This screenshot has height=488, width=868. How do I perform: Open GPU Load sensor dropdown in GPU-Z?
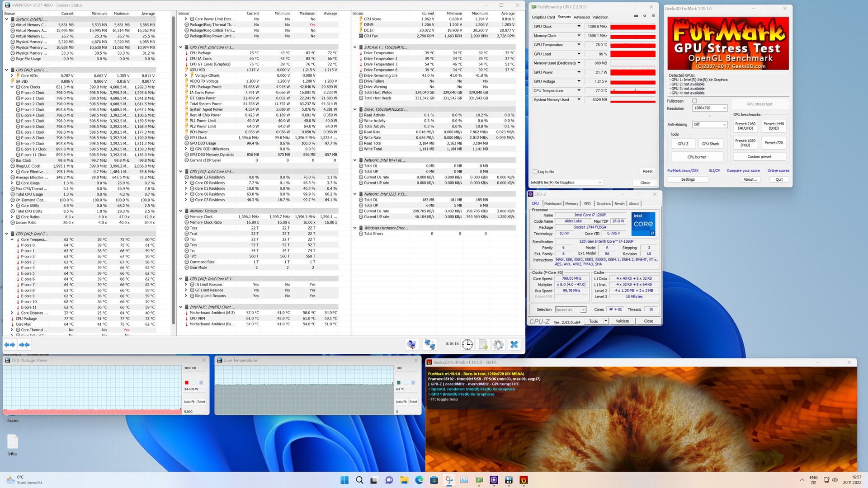pyautogui.click(x=579, y=54)
